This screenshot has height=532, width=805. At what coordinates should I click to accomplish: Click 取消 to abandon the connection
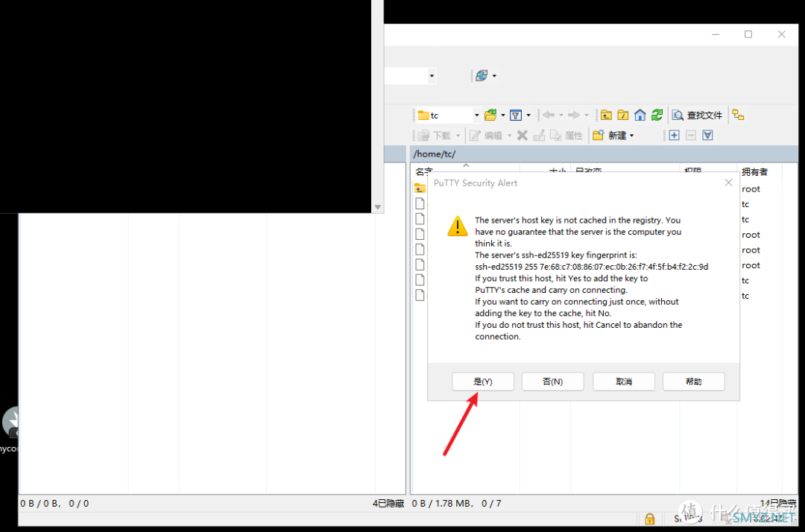[624, 381]
